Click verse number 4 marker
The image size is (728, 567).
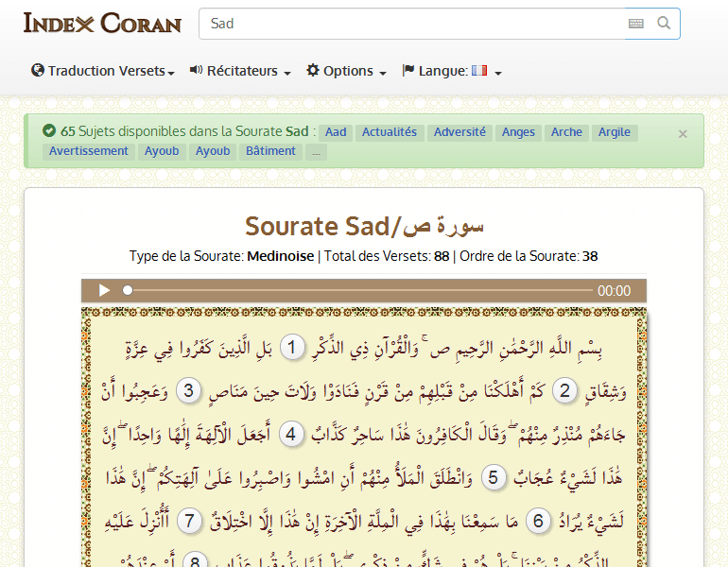tap(292, 434)
